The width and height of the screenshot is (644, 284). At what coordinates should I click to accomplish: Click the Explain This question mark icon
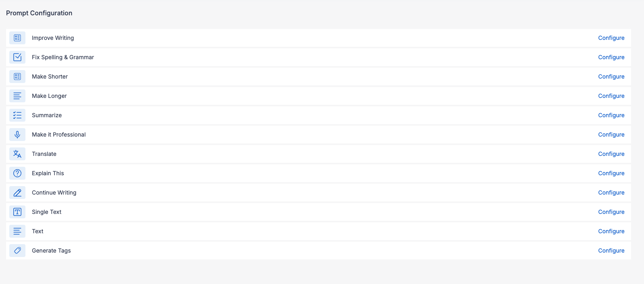click(17, 173)
